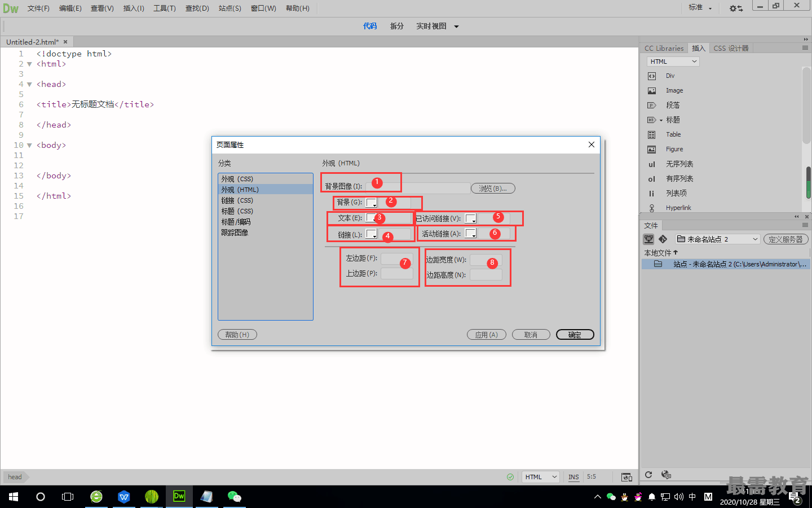Insert a Hyperlink element

pyautogui.click(x=678, y=208)
